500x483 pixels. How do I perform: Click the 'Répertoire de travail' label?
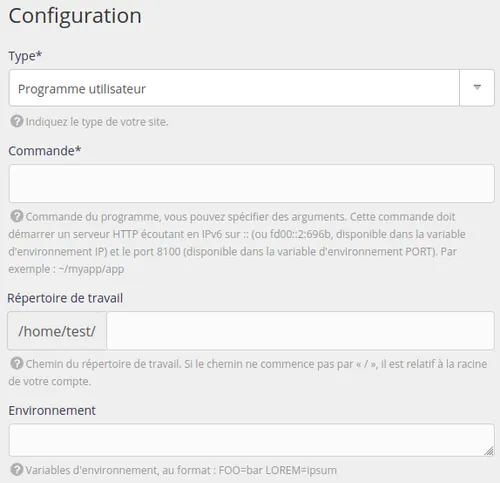coord(65,298)
